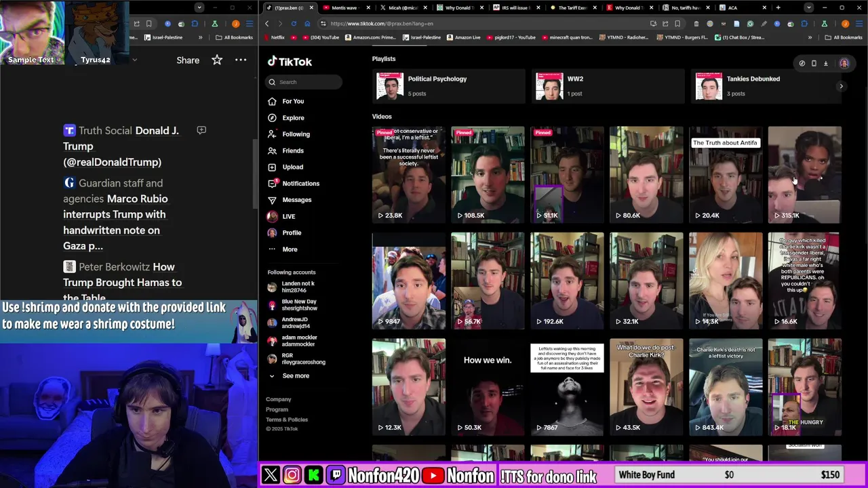Open the browser tab search dropdown
Screen dimensions: 868x488
tap(808, 7)
